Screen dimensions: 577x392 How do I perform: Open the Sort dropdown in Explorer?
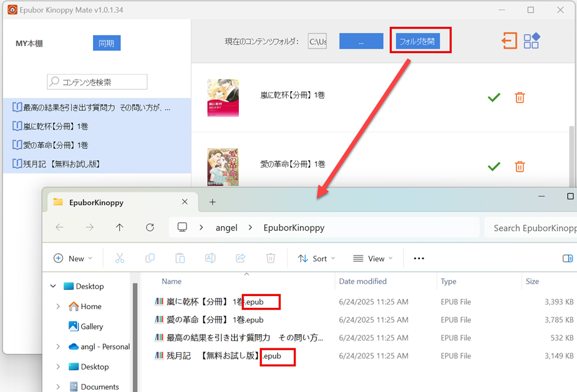[x=316, y=259]
